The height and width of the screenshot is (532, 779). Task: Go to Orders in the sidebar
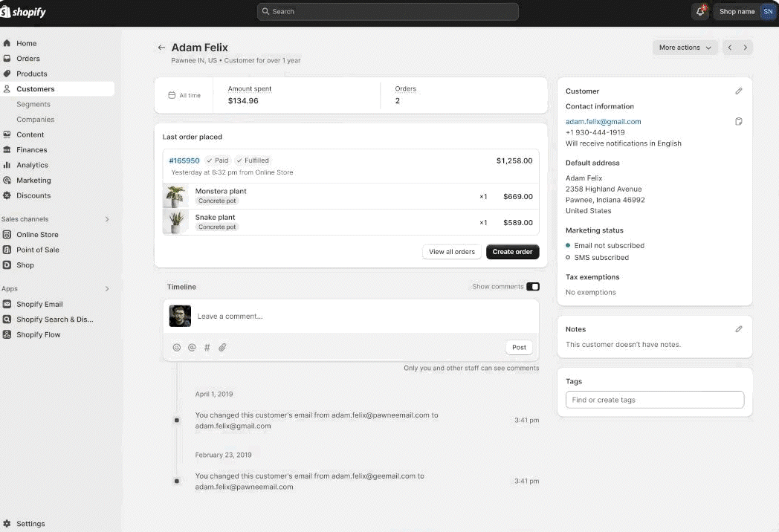point(28,59)
